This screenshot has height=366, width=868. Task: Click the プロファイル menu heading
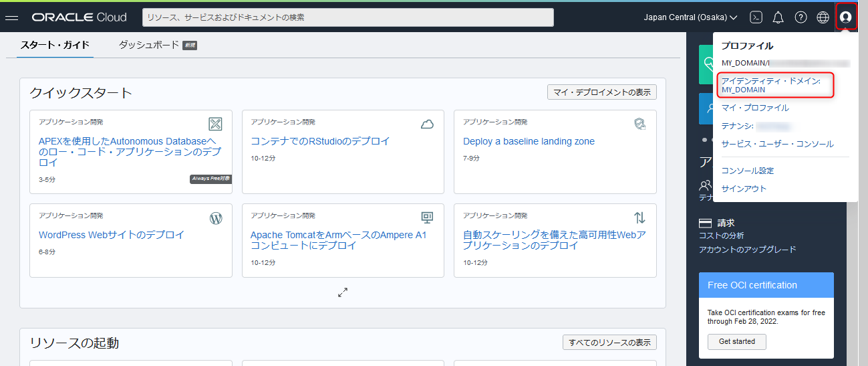tap(747, 46)
